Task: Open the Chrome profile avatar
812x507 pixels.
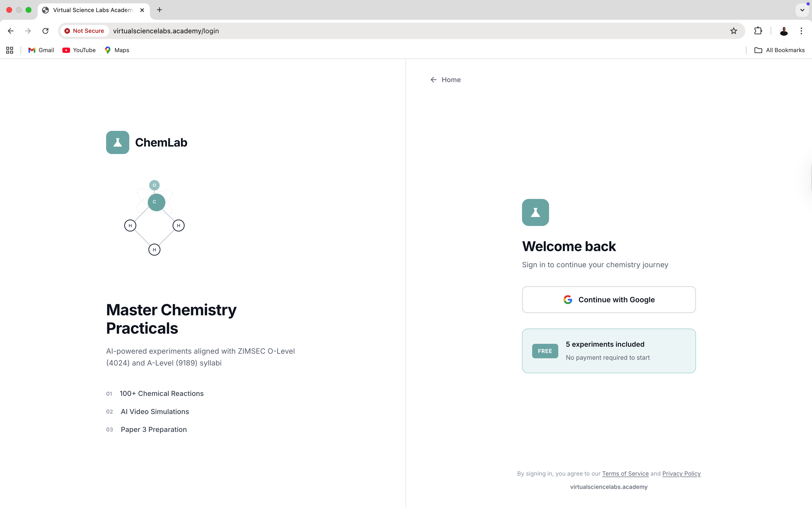Action: 784,31
